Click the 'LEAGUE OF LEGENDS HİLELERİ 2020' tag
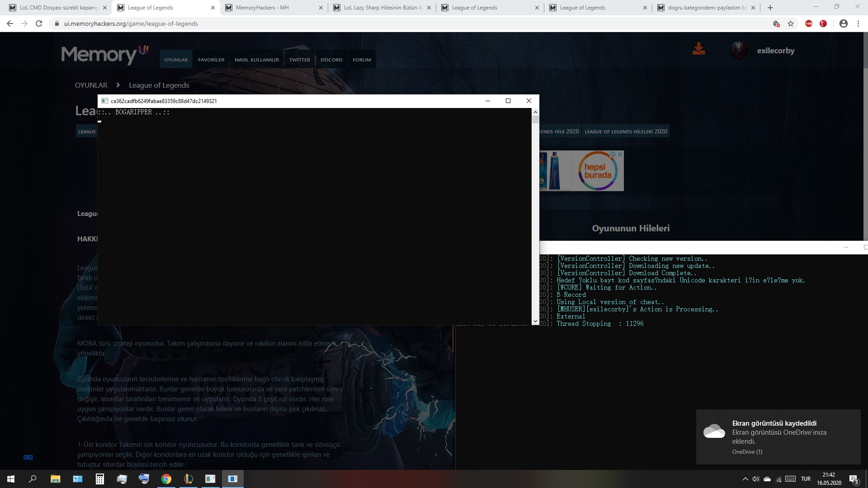This screenshot has width=868, height=488. point(626,131)
